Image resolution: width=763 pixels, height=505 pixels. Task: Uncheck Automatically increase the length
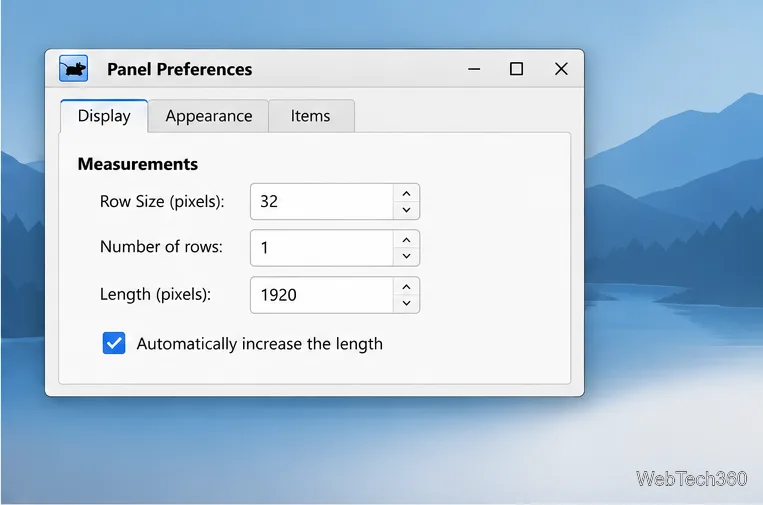pos(114,343)
